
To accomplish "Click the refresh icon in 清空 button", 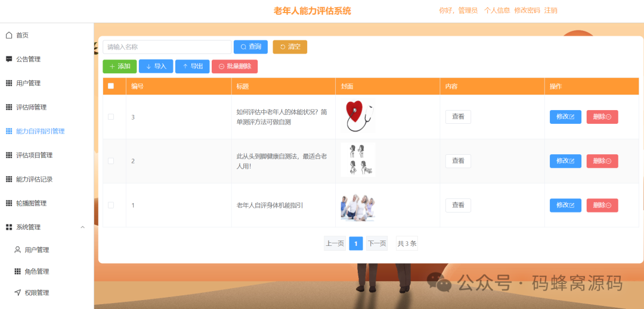I will pos(283,47).
